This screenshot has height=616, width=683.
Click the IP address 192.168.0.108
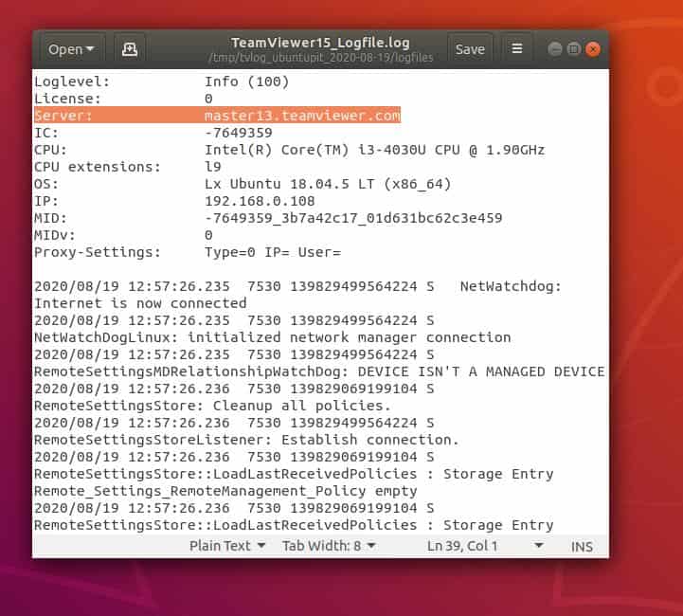tap(260, 201)
